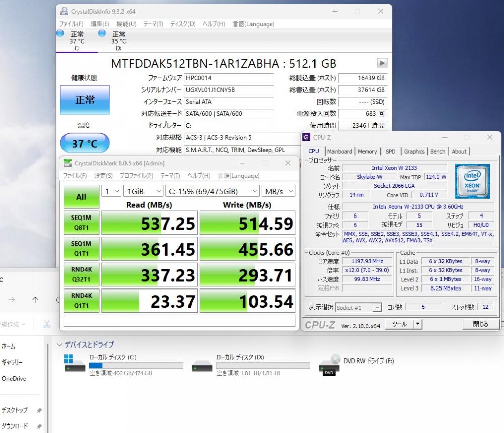The height and width of the screenshot is (433, 504).
Task: Click the RND4K Q1T1 write value 103.54
Action: [x=247, y=301]
